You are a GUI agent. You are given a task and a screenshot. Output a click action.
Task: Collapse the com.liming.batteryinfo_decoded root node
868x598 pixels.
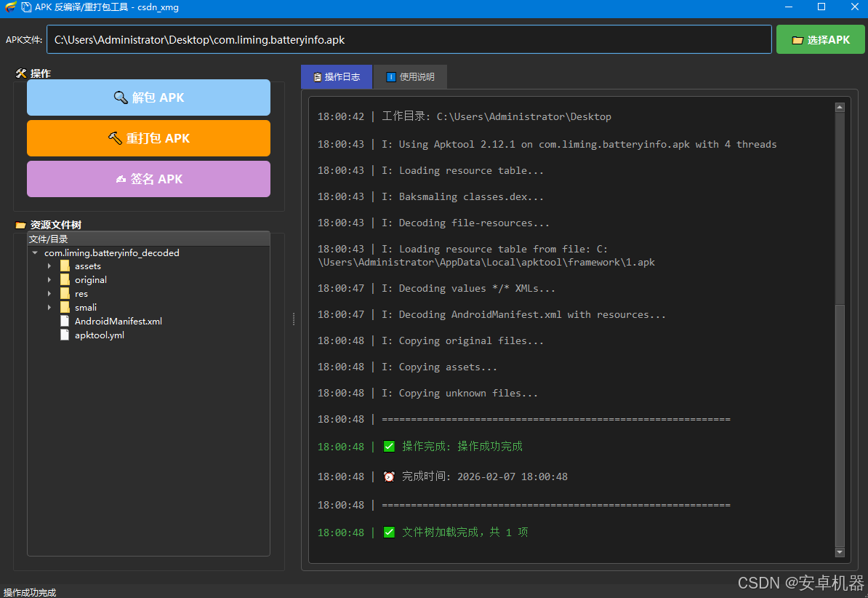(x=35, y=252)
